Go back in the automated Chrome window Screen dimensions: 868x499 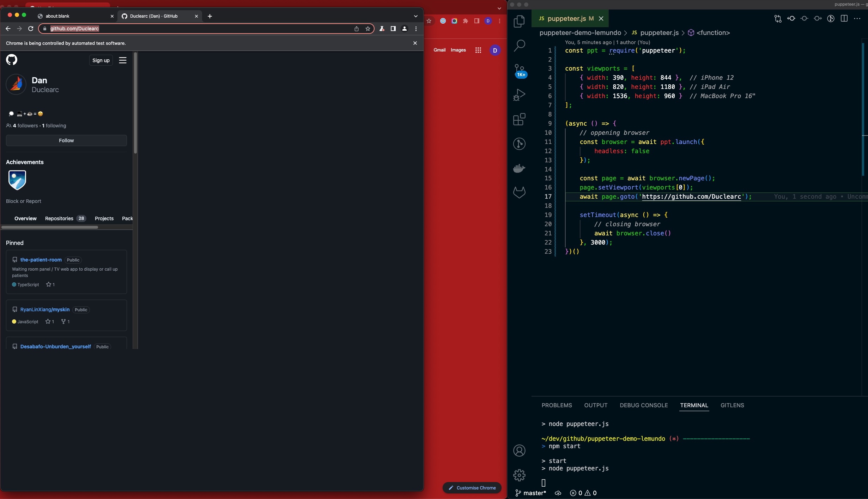point(8,29)
